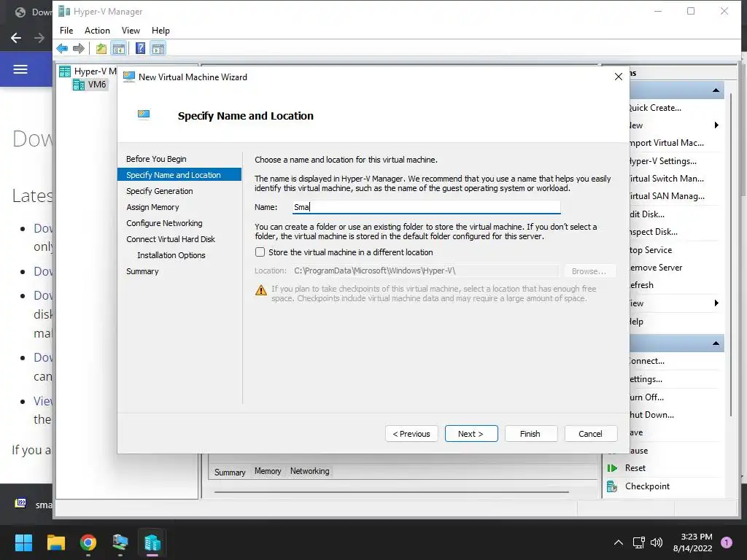Click Hyper-V Settings action
The image size is (747, 560).
point(662,161)
